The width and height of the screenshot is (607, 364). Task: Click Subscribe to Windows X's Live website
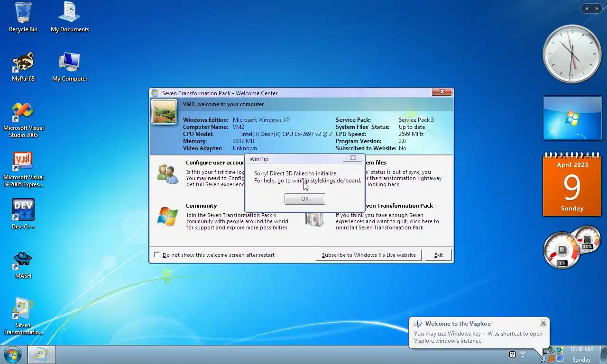click(x=368, y=255)
